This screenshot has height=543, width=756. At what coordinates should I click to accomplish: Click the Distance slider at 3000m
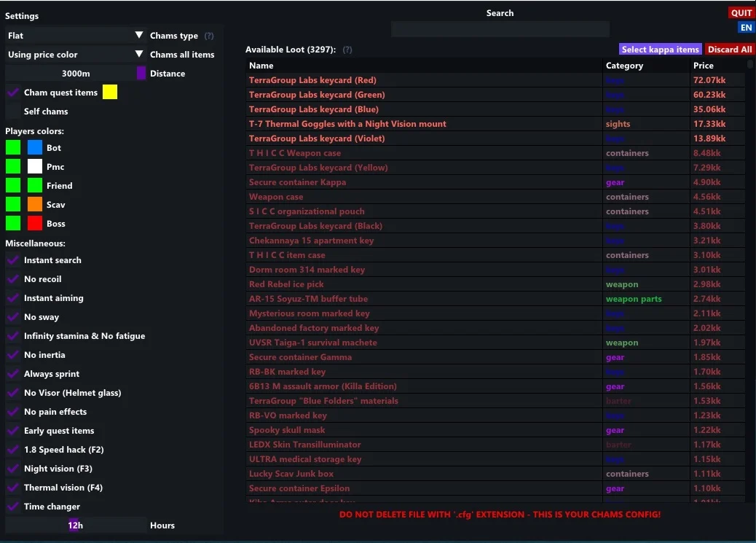tap(76, 74)
